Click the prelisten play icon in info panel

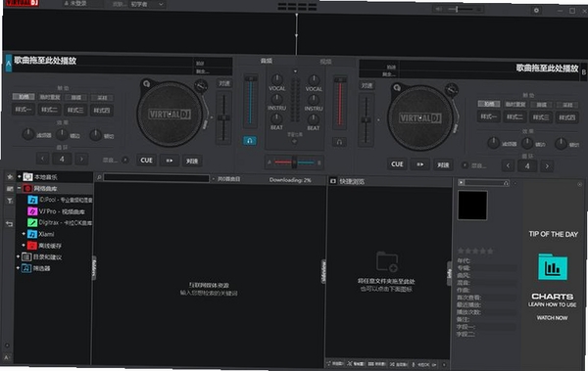pos(462,182)
